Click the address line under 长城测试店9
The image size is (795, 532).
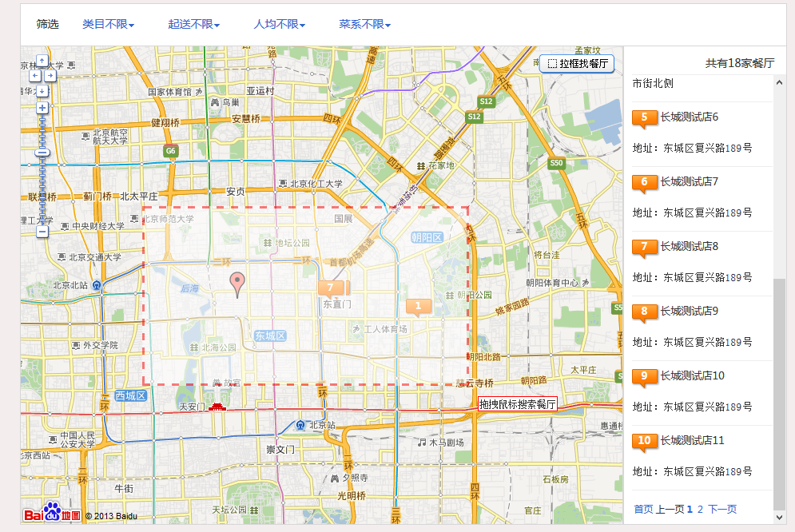coord(692,343)
